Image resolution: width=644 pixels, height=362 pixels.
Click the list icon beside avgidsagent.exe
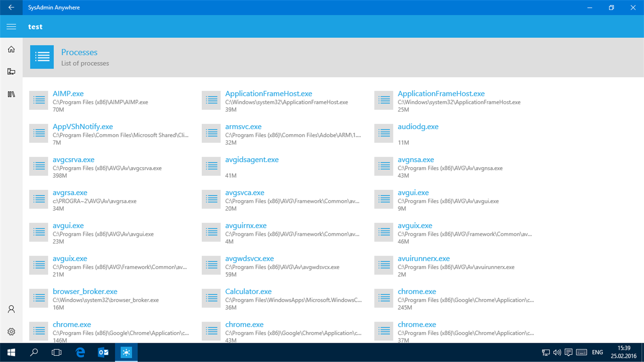[x=212, y=166]
